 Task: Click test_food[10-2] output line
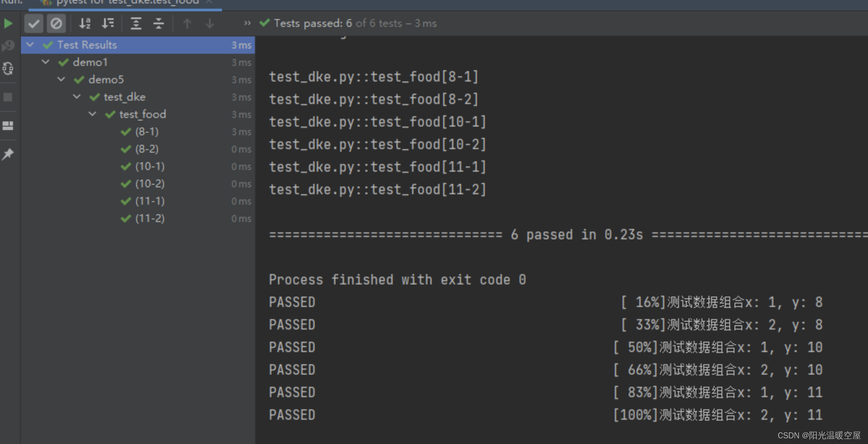click(x=377, y=144)
